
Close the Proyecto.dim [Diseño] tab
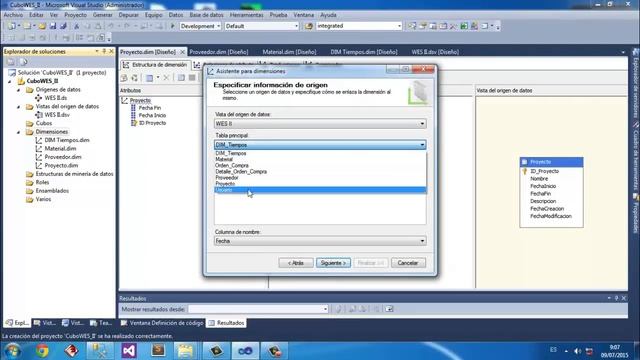tap(182, 52)
